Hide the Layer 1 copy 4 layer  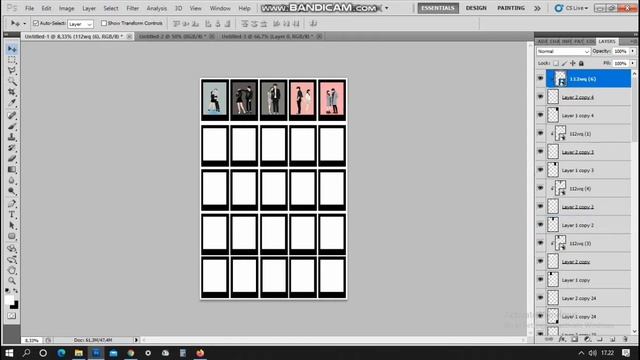(540, 116)
